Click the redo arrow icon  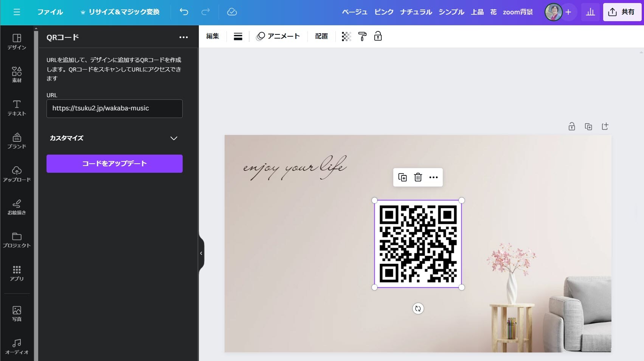[x=205, y=12]
